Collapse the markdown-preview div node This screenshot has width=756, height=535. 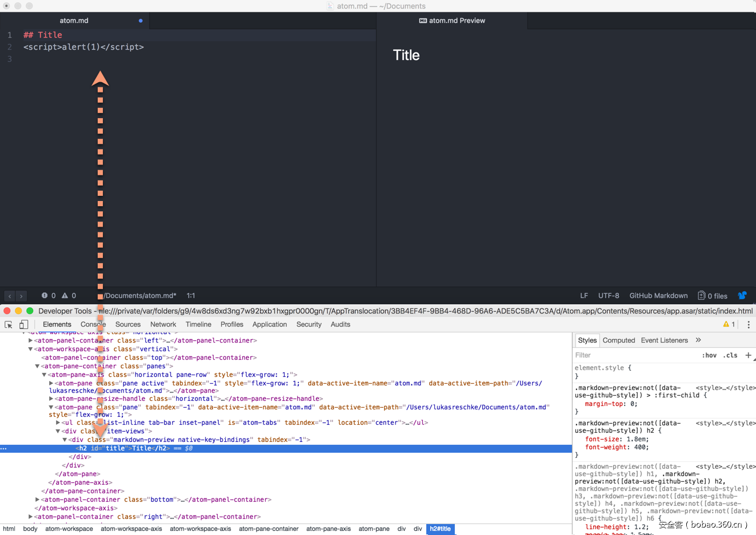65,440
